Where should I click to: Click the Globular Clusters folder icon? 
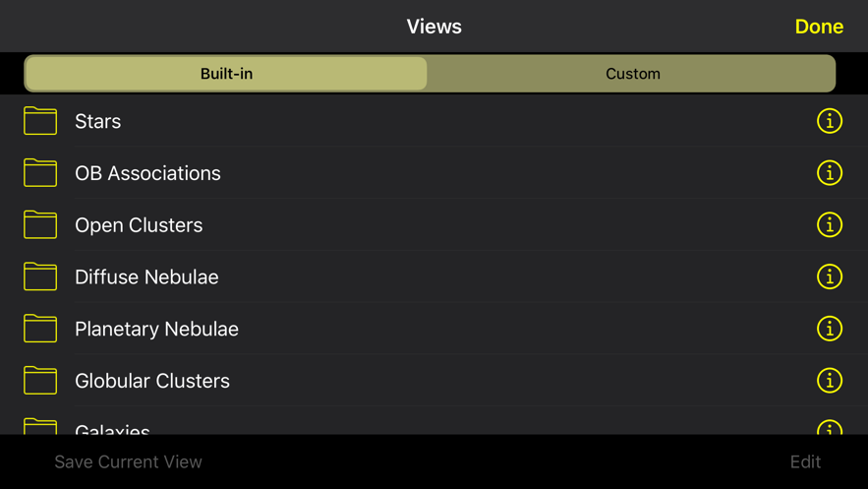(40, 381)
